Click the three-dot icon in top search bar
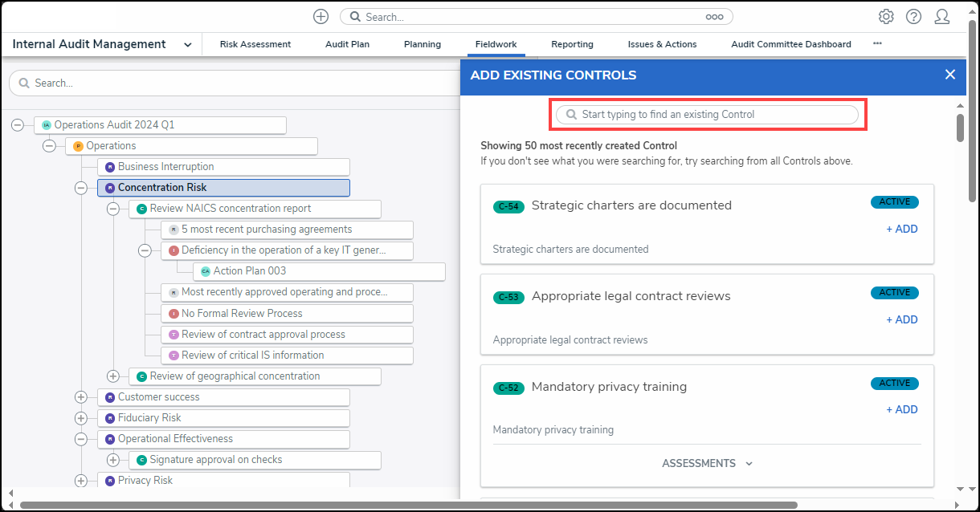Screen dimensions: 980x512 714,17
